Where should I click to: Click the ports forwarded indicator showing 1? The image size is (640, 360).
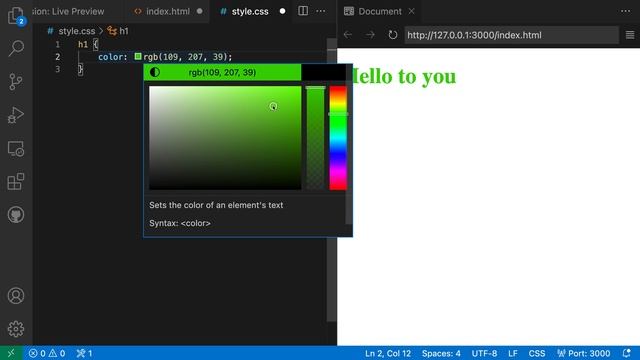click(84, 353)
